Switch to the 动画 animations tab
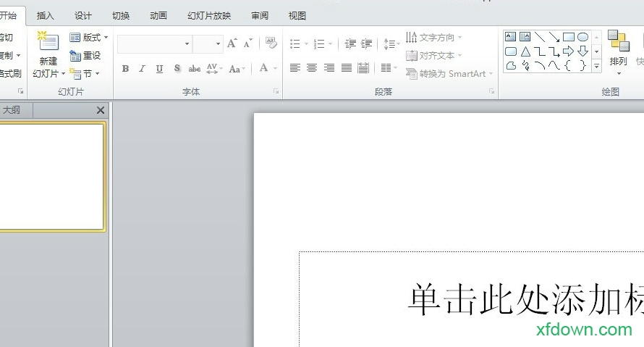Screen dimensions: 644x347 pos(158,16)
